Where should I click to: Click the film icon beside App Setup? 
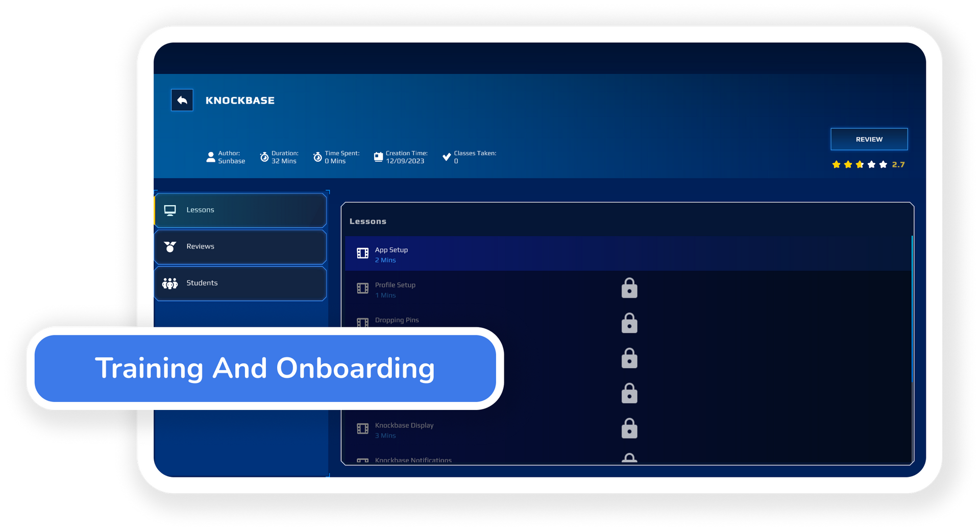tap(362, 253)
